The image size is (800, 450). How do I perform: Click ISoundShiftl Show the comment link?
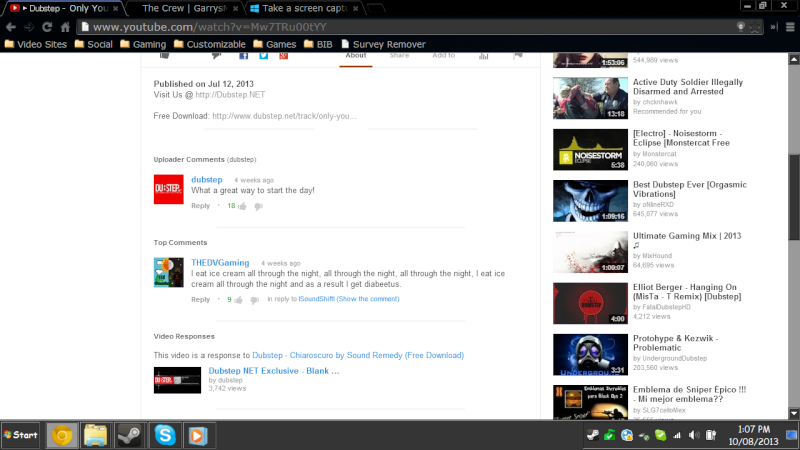point(349,298)
